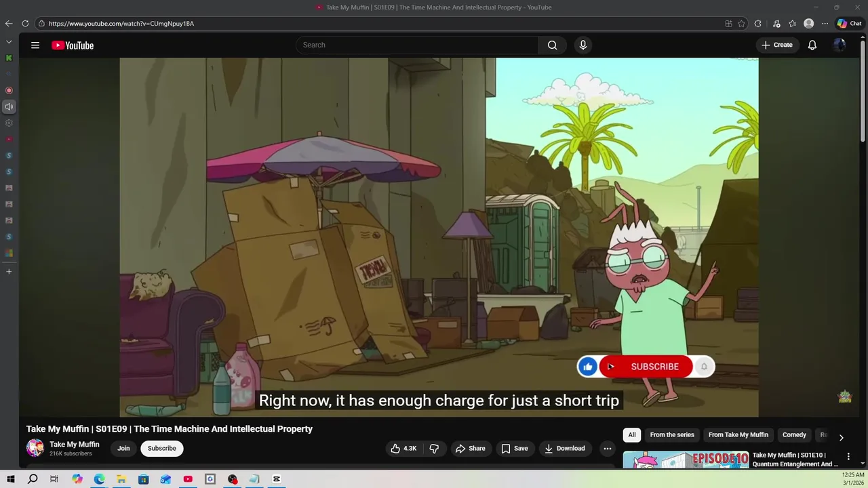Open settings gear tab in sidebar
This screenshot has width=868, height=488.
[x=9, y=123]
